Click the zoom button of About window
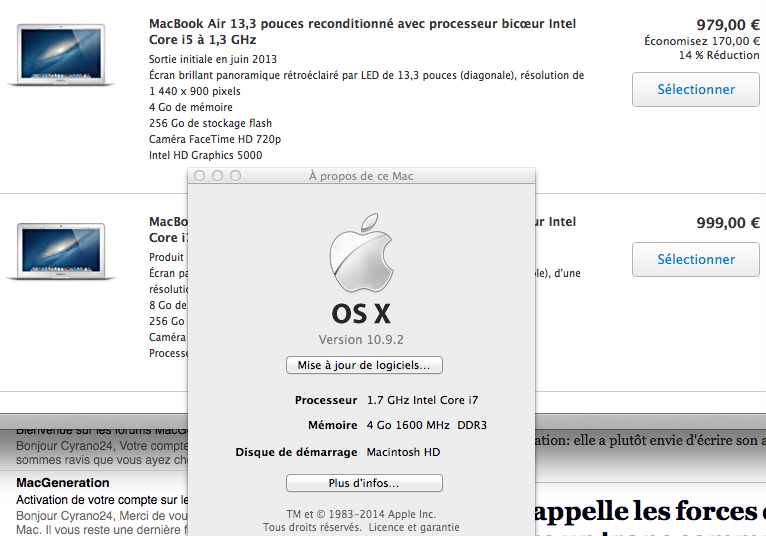766x536 pixels. tap(235, 175)
